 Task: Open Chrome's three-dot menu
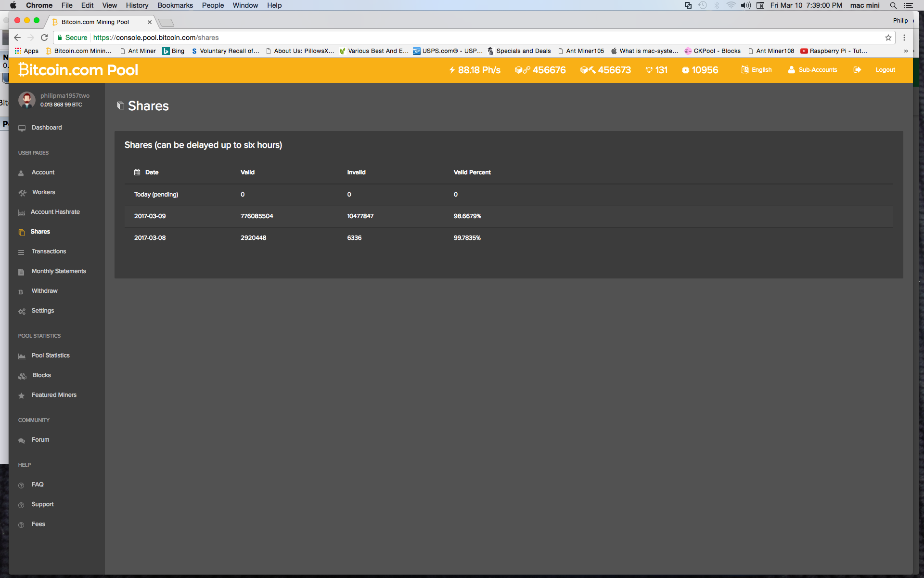(x=904, y=38)
